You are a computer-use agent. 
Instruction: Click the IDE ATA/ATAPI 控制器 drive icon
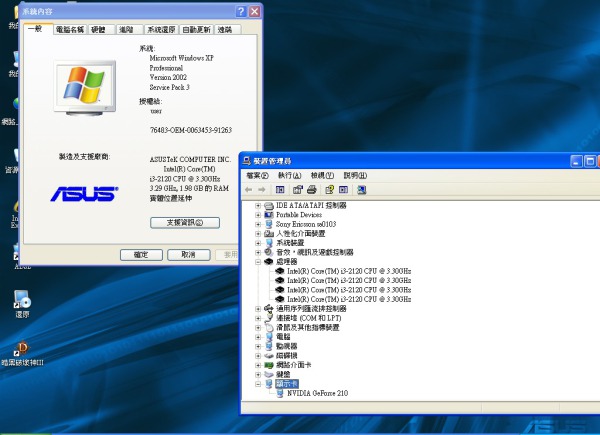coord(269,206)
